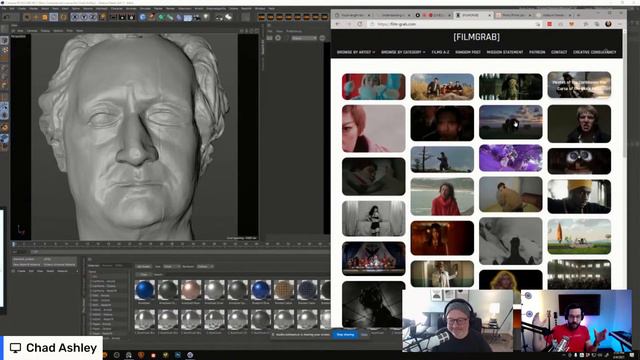Select the Move tool in Cinema 4D toolbar

[x=36, y=17]
